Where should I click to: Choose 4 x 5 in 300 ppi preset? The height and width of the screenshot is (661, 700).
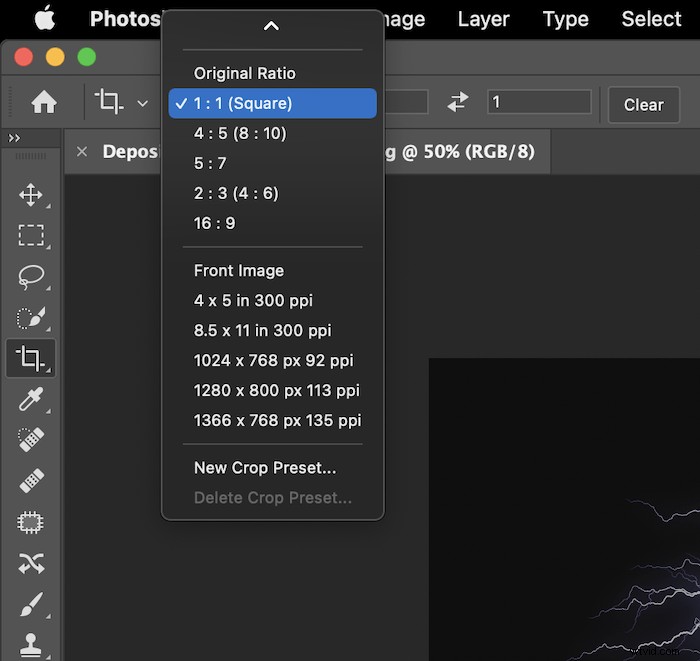click(272, 300)
